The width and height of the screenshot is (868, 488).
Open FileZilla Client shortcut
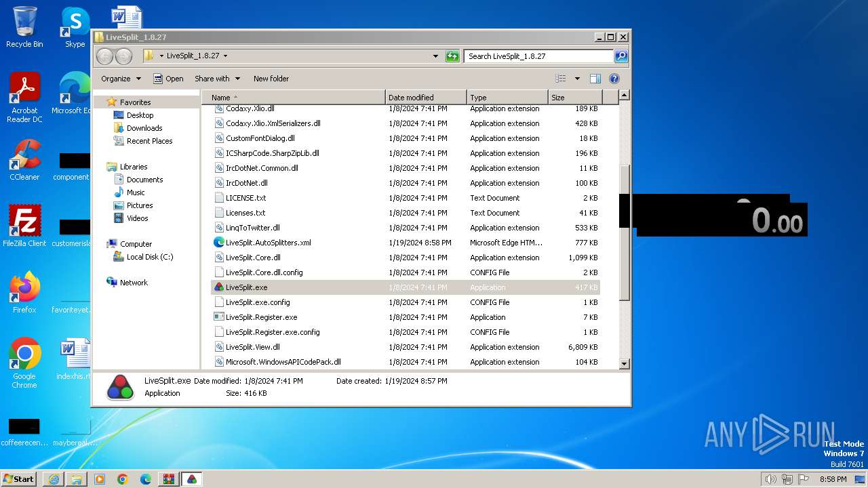point(24,226)
